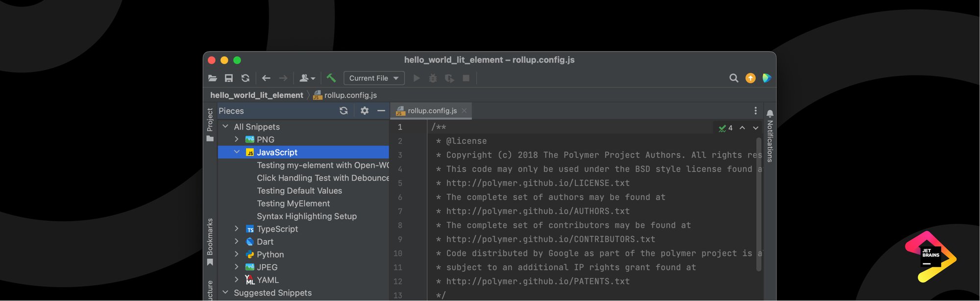The image size is (980, 301).
Task: Open editor tabs more-options menu
Action: coord(756,111)
